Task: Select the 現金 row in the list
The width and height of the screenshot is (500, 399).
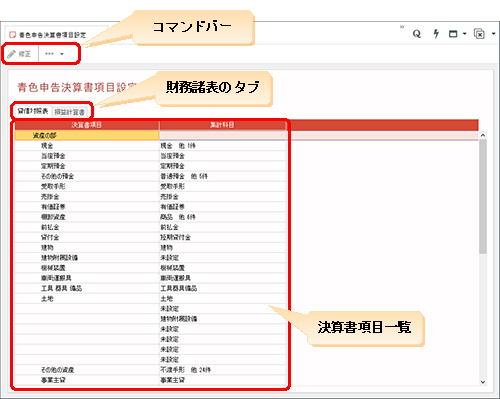Action: [x=150, y=146]
